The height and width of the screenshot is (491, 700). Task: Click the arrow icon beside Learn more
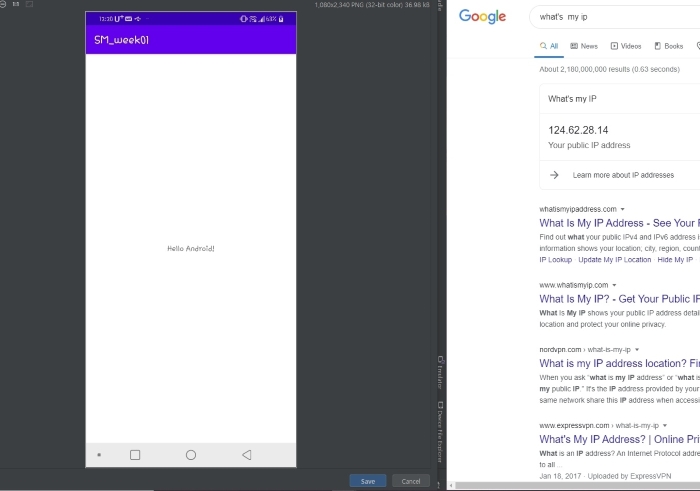pos(554,175)
